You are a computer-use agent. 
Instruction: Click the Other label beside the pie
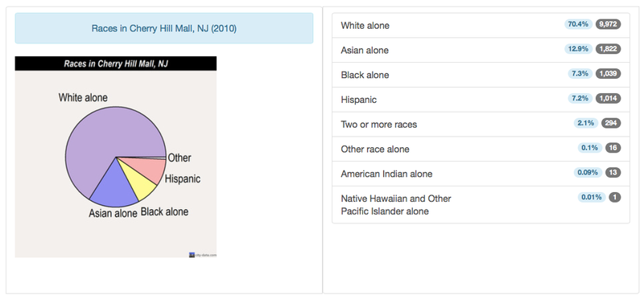point(180,158)
